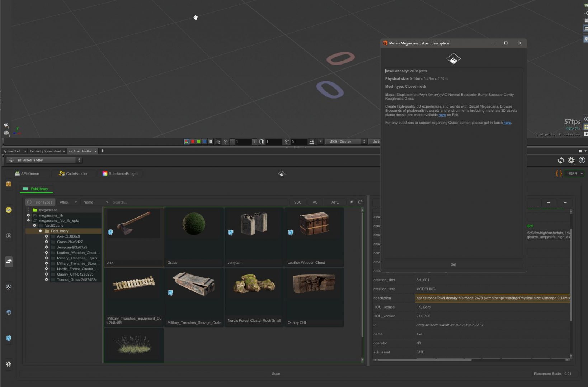Select the blue channel swatch
The width and height of the screenshot is (588, 387).
point(205,142)
